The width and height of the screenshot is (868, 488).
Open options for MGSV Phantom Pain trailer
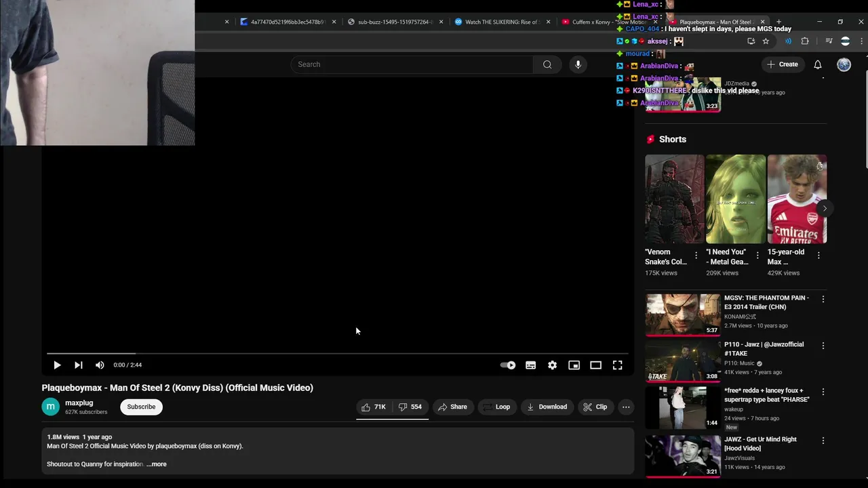[x=823, y=299]
